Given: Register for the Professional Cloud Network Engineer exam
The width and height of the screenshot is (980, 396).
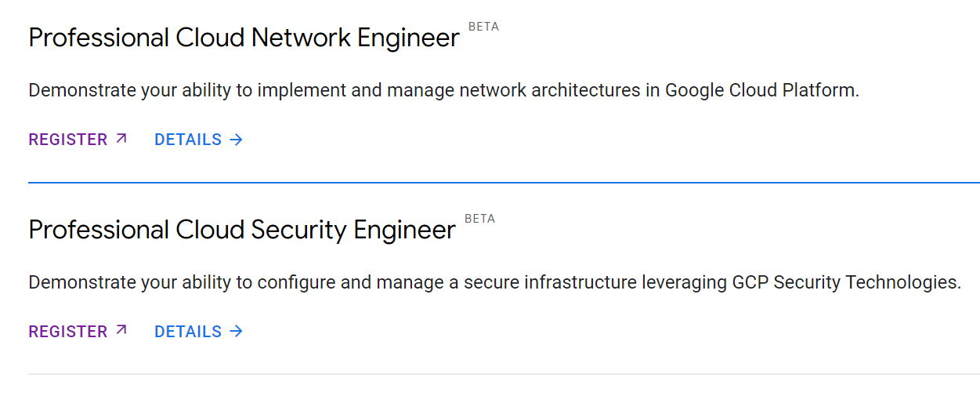Looking at the screenshot, I should [68, 140].
